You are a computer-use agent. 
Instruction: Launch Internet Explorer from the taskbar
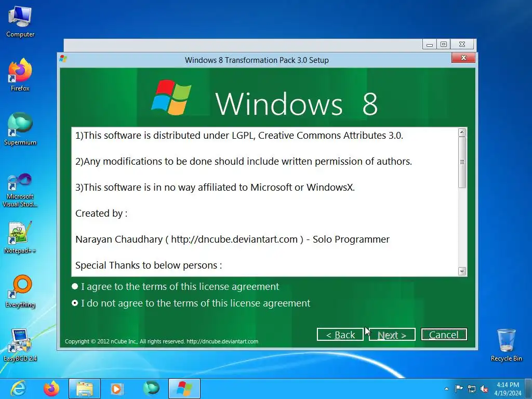pyautogui.click(x=18, y=389)
